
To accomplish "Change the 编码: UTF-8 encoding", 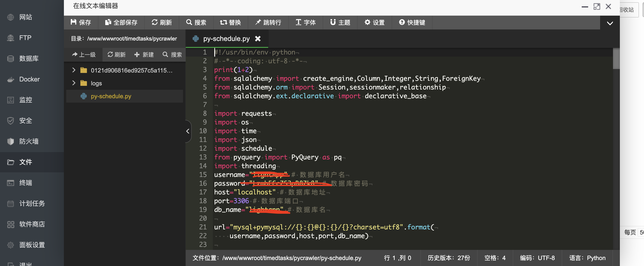I will click(538, 258).
